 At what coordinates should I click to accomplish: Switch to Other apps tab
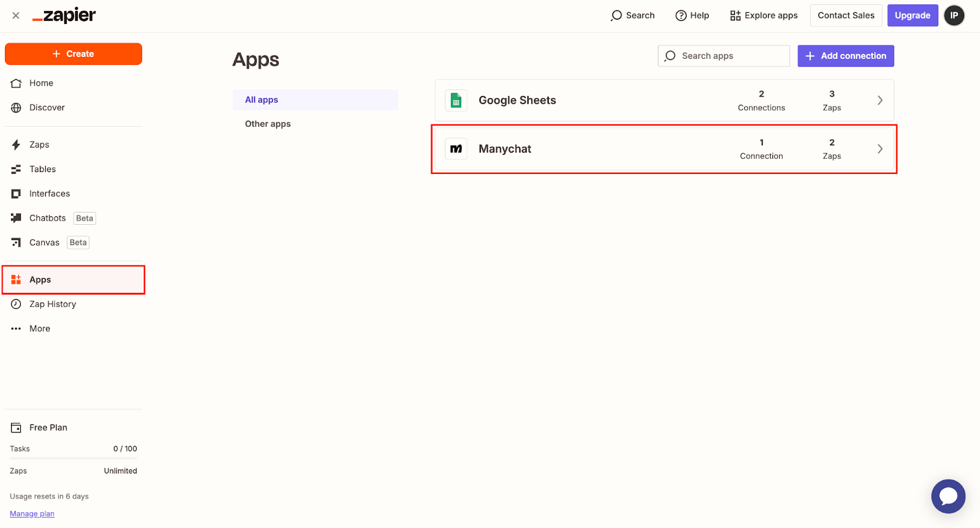[x=268, y=124]
